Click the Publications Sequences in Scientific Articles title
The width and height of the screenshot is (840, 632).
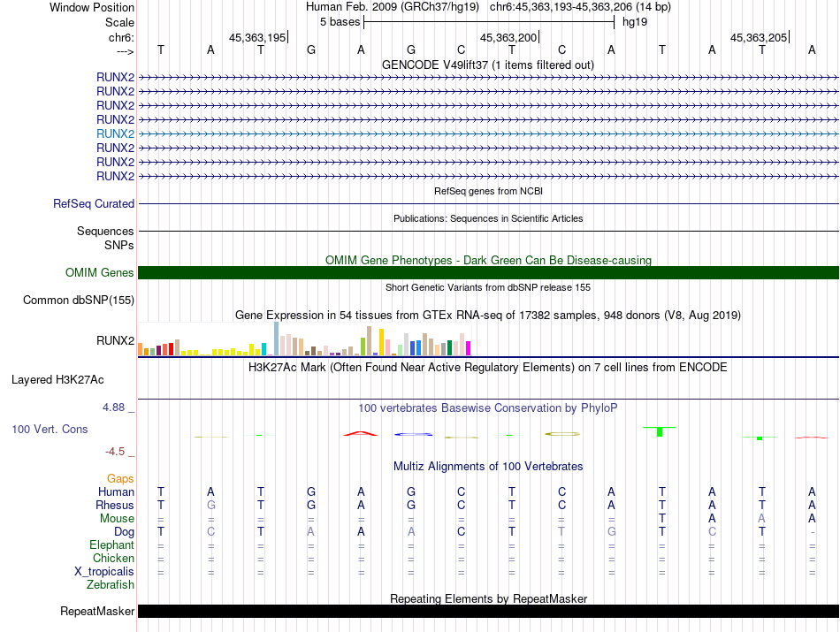pyautogui.click(x=488, y=218)
